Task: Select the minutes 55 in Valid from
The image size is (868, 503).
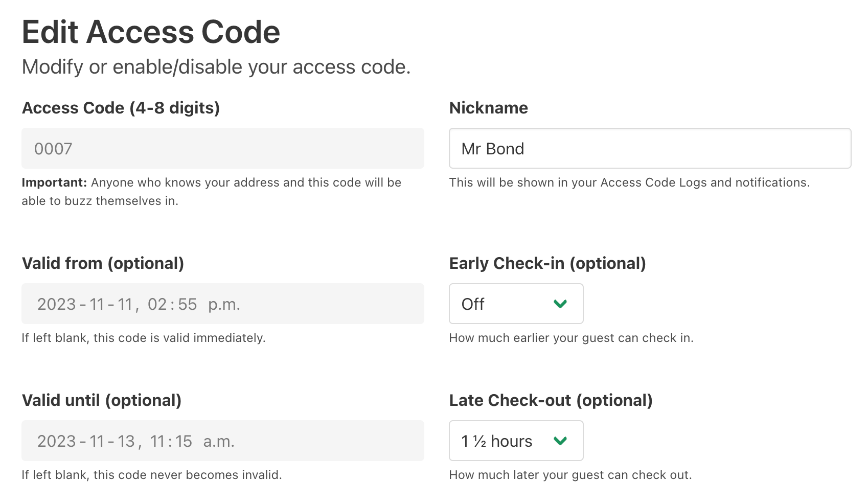Action: [187, 305]
